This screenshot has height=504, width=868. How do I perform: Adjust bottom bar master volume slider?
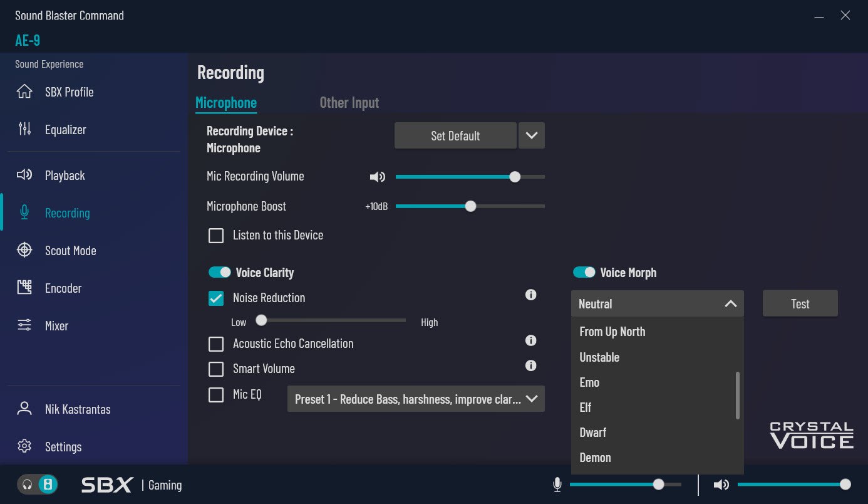pos(795,485)
